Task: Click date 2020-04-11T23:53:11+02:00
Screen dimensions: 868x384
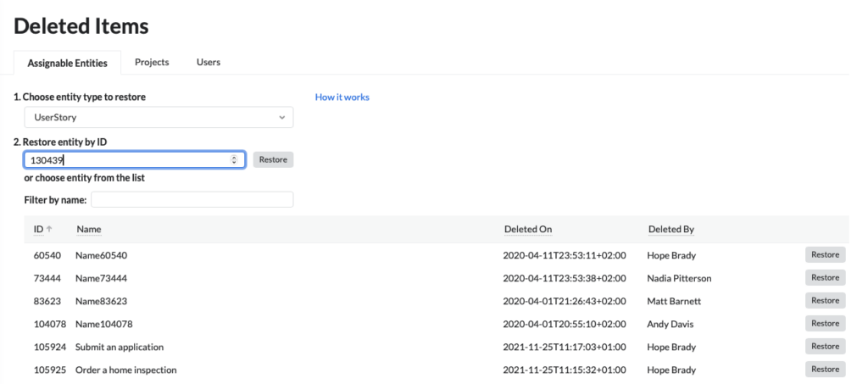Action: point(564,256)
